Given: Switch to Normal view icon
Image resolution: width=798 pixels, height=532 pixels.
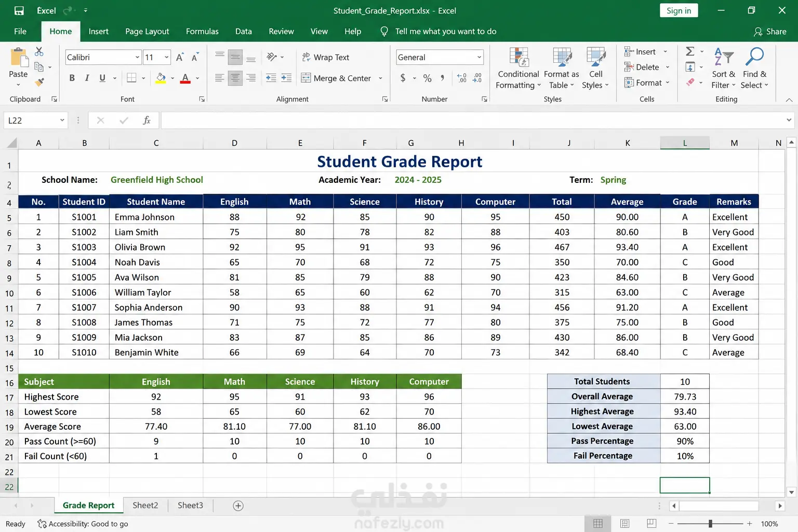Looking at the screenshot, I should coord(598,524).
